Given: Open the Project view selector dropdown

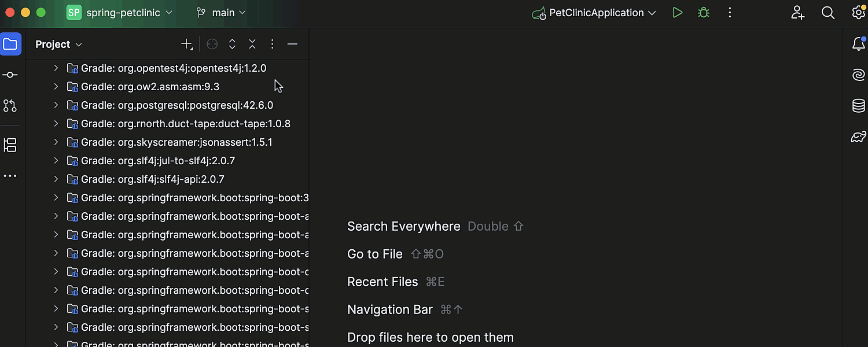Looking at the screenshot, I should pos(58,45).
